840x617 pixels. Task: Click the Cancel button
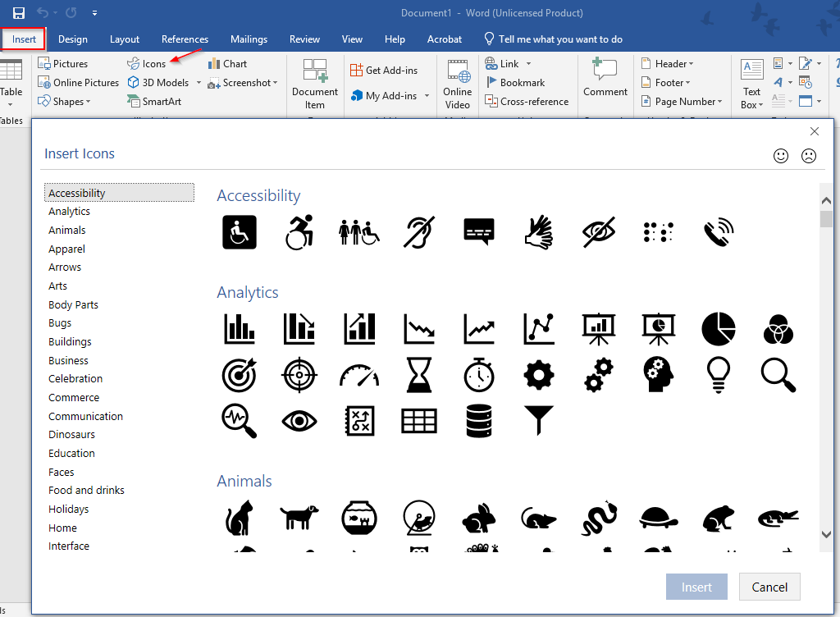pos(769,587)
